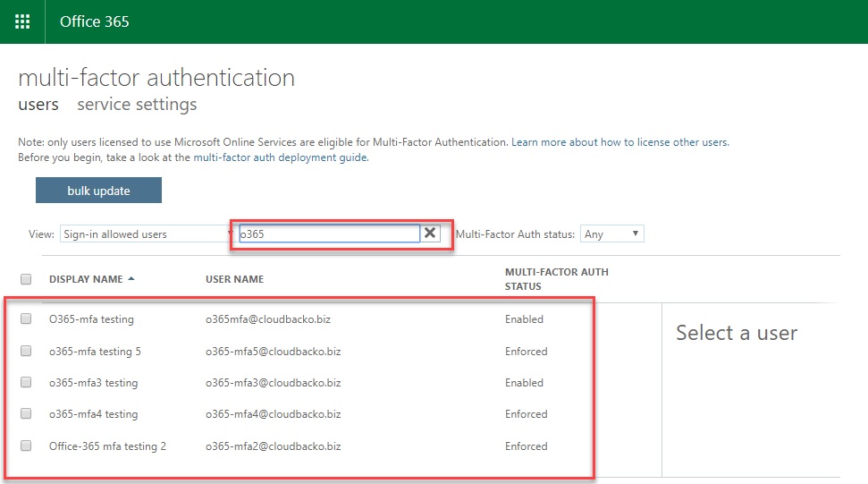Viewport: 868px width, 484px height.
Task: Click Enforced status of Office-365 mfa testing 2
Action: (526, 446)
